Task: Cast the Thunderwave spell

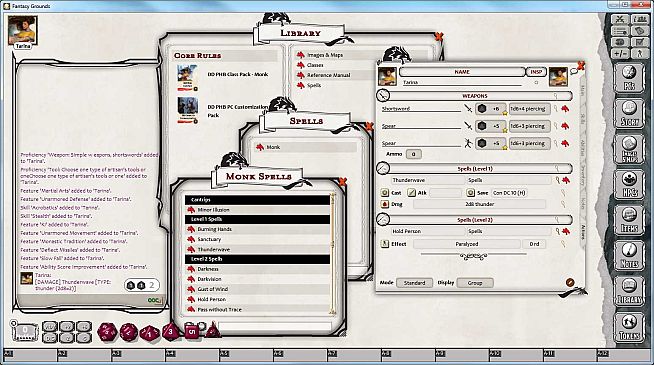Action: 385,193
